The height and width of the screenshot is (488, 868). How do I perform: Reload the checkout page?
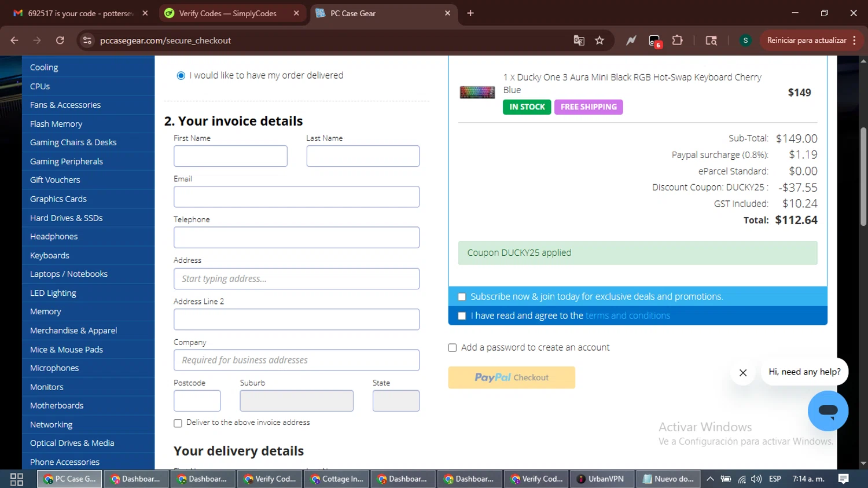(x=60, y=41)
